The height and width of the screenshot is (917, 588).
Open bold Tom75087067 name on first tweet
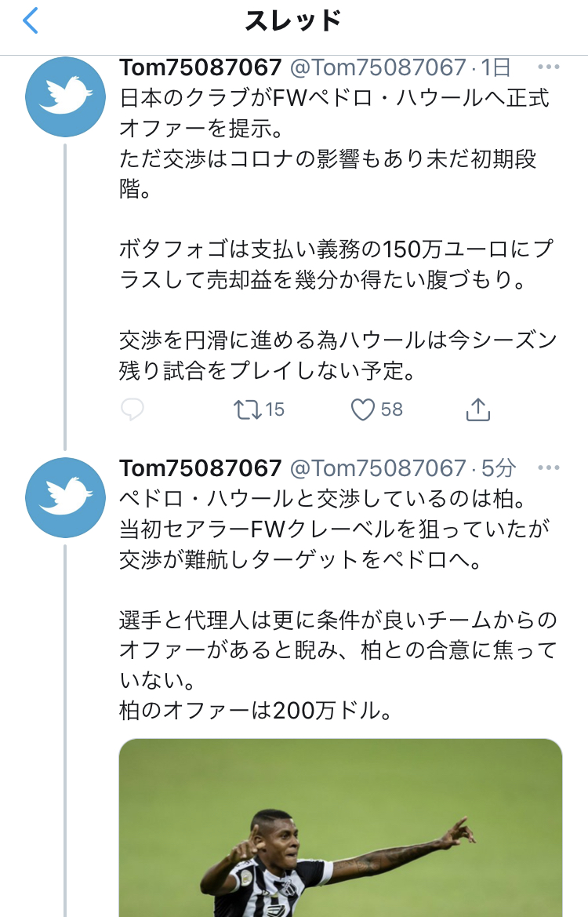pyautogui.click(x=200, y=67)
